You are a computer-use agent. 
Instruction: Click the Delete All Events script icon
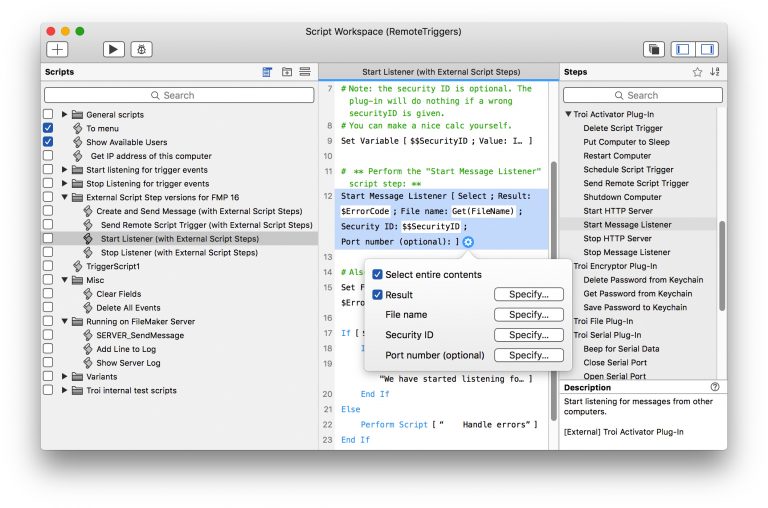[88, 308]
